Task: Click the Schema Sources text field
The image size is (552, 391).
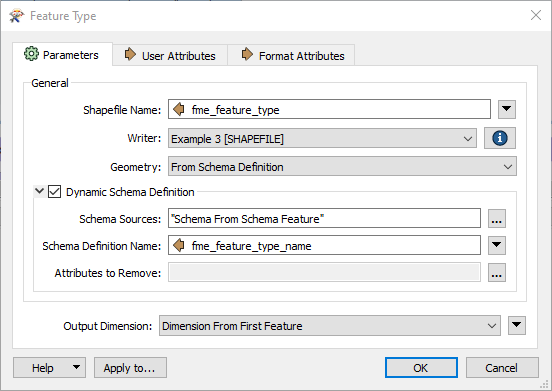Action: (x=324, y=218)
